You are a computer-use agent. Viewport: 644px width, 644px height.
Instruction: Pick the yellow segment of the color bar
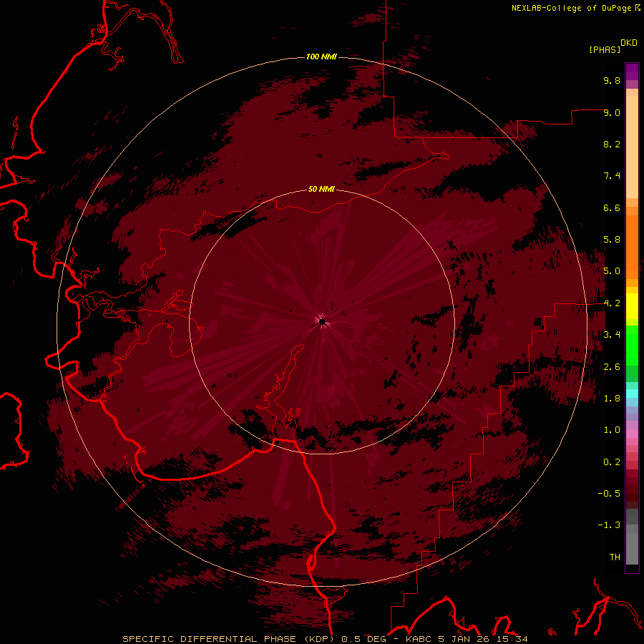coord(632,306)
